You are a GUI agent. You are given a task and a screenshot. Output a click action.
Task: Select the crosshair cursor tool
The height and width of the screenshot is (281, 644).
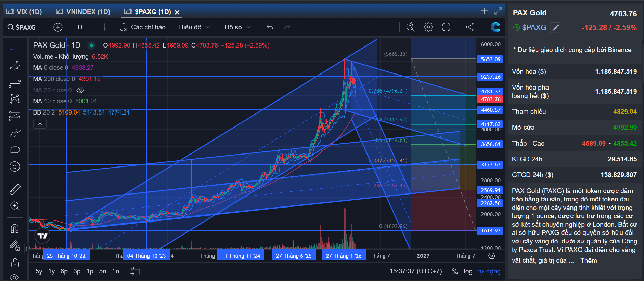coord(15,49)
